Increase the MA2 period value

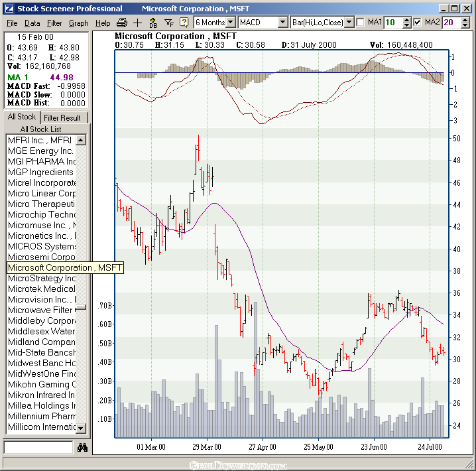click(465, 20)
